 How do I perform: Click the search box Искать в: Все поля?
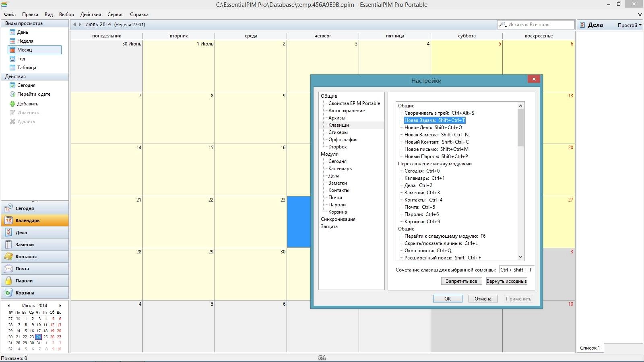536,25
